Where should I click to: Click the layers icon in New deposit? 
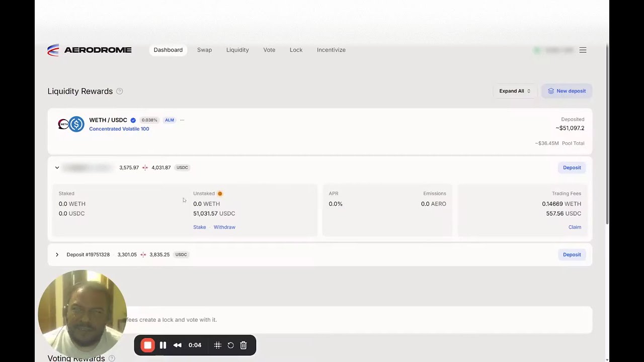coord(551,91)
